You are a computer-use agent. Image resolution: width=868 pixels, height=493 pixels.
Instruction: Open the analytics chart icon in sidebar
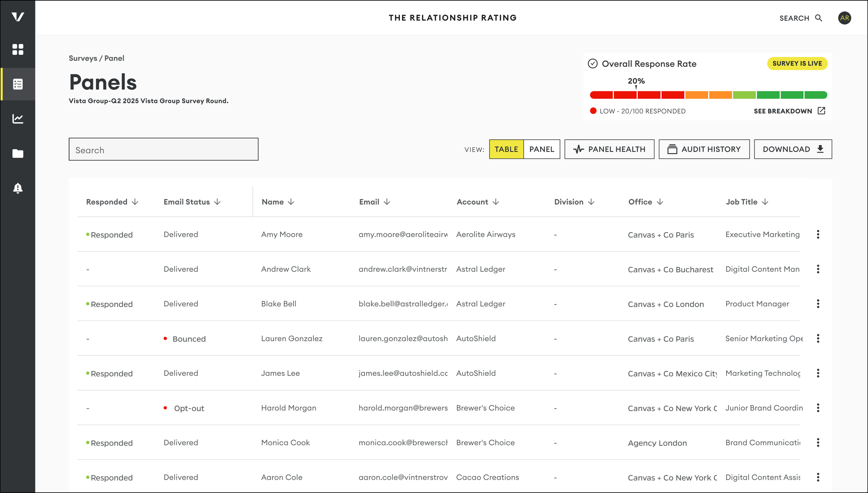(18, 119)
